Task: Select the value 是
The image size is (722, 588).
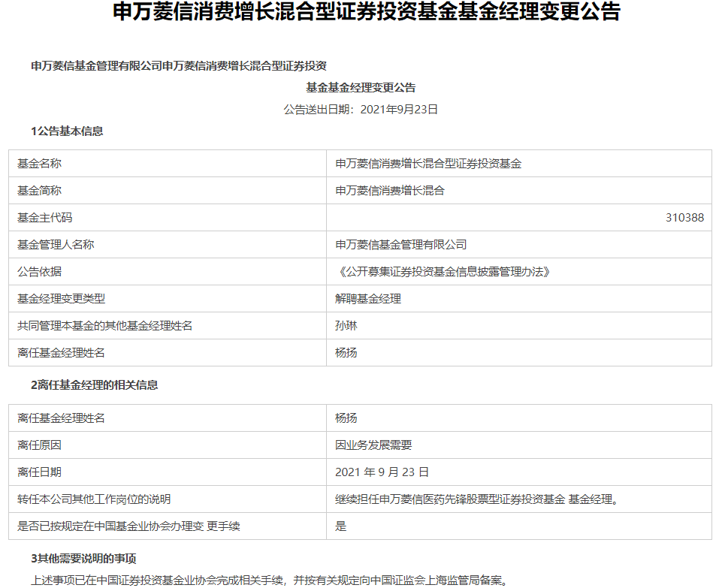Action: coord(341,526)
